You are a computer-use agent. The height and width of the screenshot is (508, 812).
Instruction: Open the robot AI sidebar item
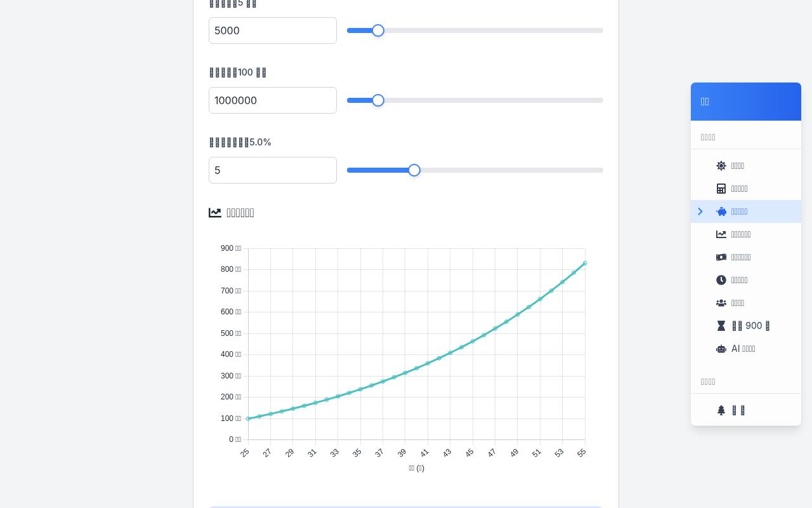click(746, 349)
